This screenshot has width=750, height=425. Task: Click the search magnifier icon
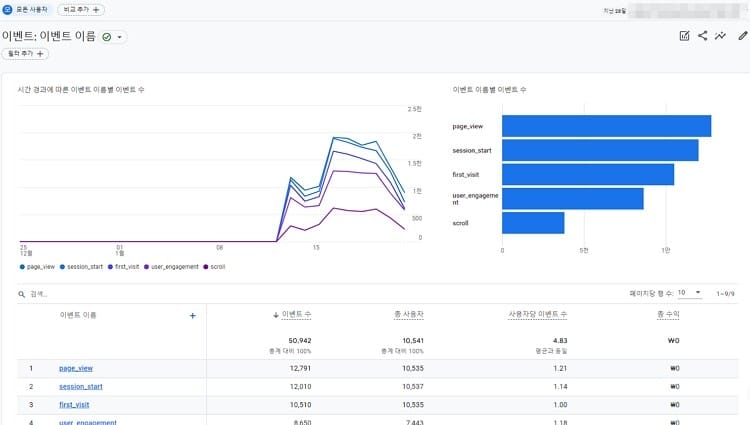[x=22, y=294]
